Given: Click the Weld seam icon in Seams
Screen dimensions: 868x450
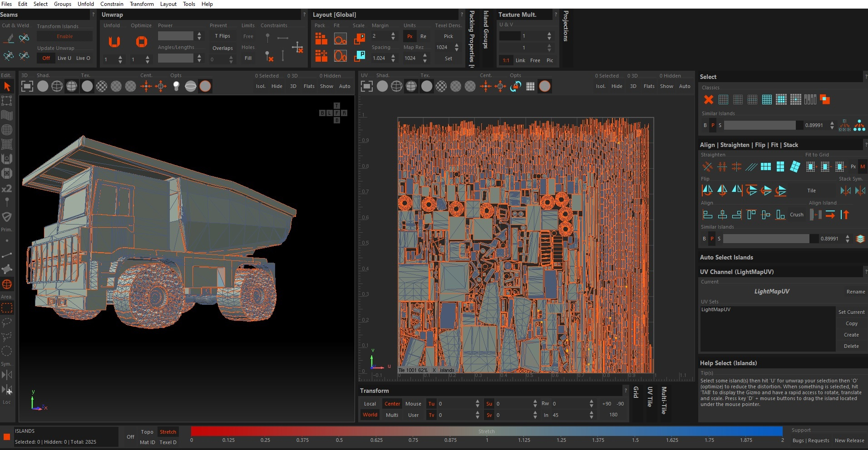Looking at the screenshot, I should point(24,38).
